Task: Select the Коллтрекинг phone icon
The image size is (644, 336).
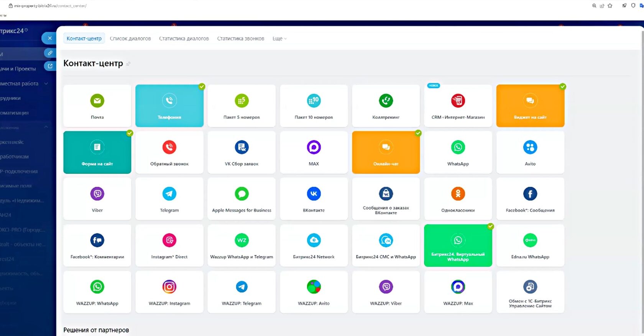Action: click(x=386, y=101)
